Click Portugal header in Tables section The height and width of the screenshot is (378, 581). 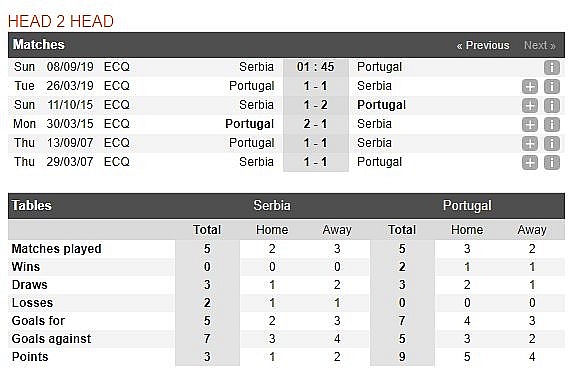(x=467, y=206)
